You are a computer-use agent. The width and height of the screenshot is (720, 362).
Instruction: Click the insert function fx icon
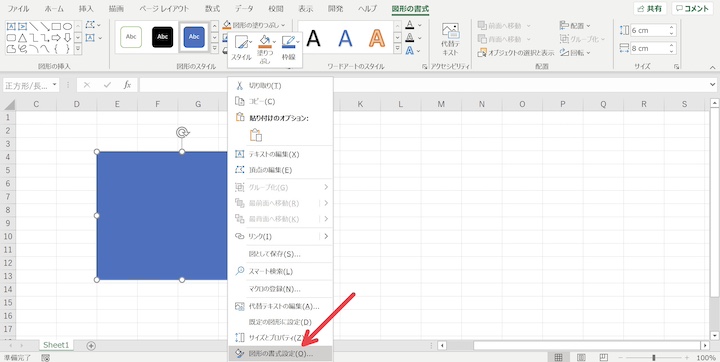tap(127, 85)
